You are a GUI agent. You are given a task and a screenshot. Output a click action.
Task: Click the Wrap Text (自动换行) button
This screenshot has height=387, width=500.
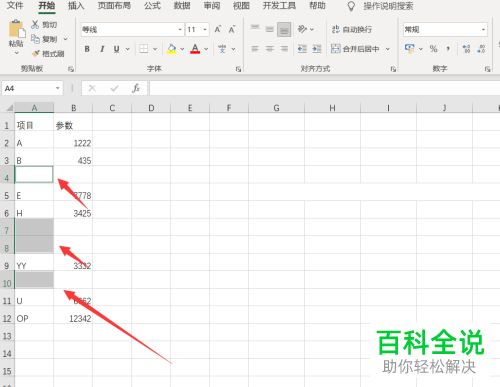tap(352, 29)
